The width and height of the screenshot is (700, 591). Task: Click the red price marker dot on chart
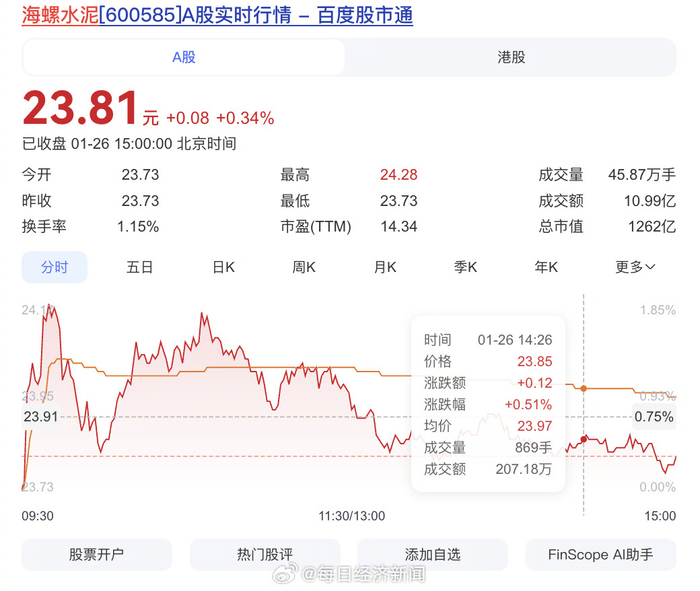583,440
